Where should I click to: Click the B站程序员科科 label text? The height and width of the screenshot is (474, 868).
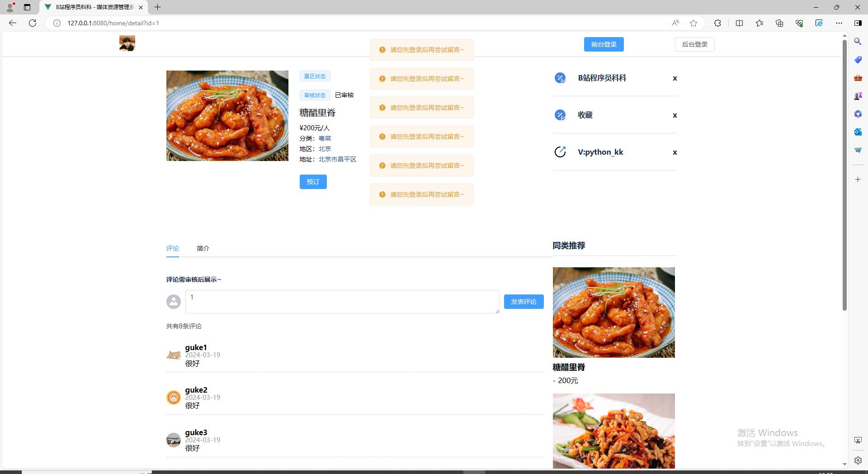click(602, 78)
